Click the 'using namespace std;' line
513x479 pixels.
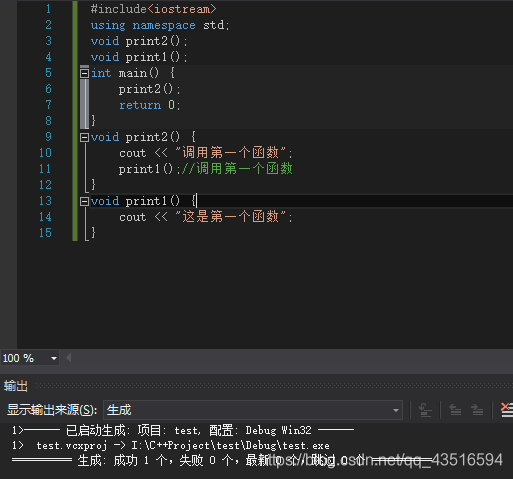pyautogui.click(x=160, y=25)
